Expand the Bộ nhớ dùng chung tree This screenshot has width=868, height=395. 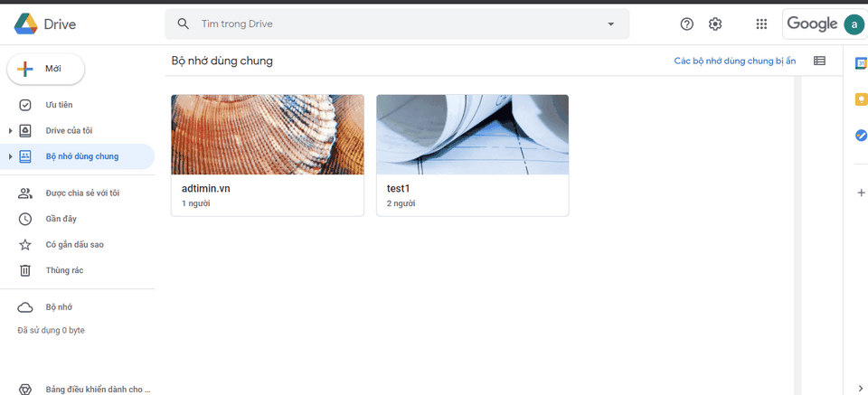click(10, 157)
